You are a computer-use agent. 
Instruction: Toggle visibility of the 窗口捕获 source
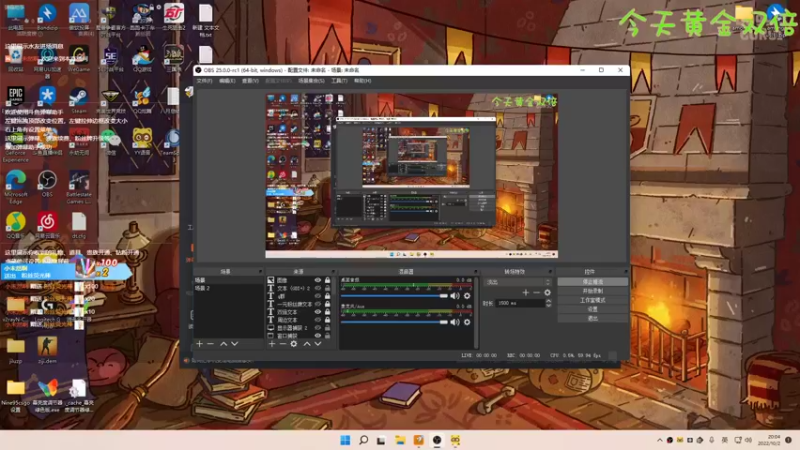[x=318, y=336]
